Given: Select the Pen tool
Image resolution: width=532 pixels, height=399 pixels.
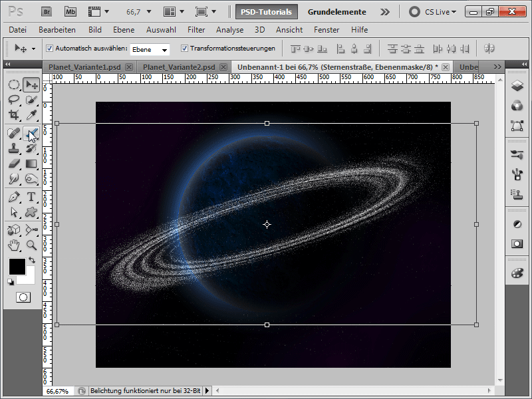Looking at the screenshot, I should click(14, 197).
